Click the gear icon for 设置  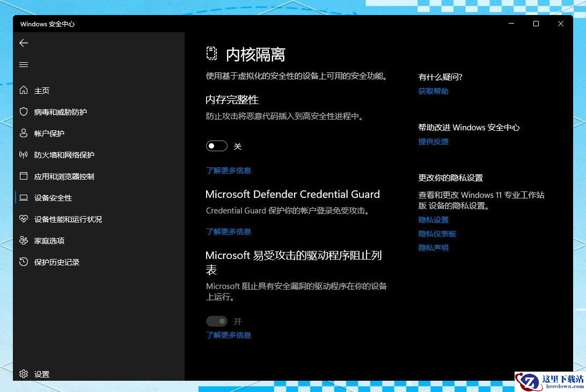(24, 374)
